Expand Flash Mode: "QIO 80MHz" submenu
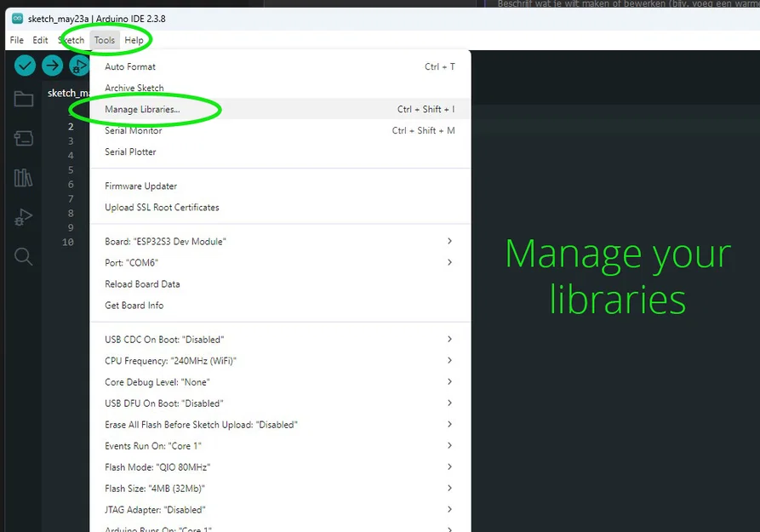The width and height of the screenshot is (760, 532). (280, 467)
